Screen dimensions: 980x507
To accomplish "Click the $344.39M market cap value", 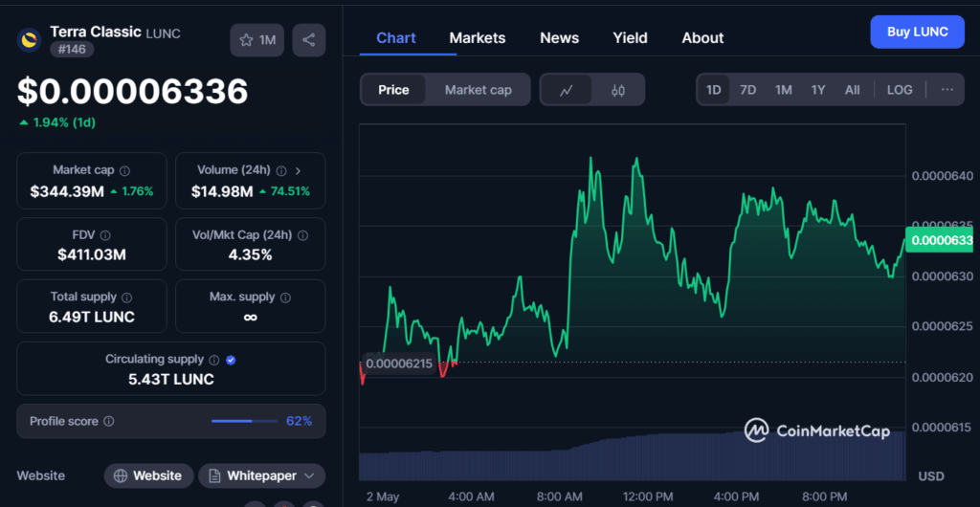I will coord(67,191).
